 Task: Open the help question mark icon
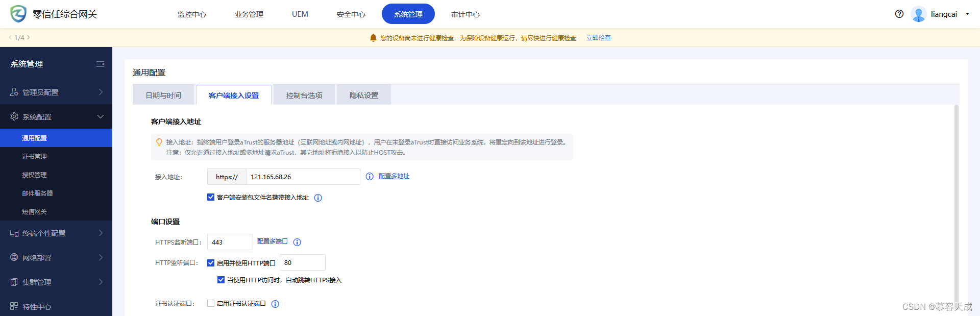pos(899,14)
